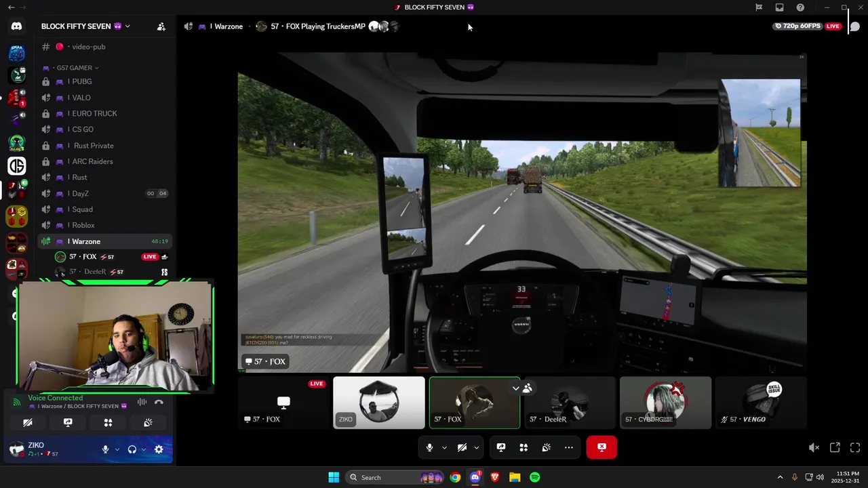Select the DeeleR participant tile
The width and height of the screenshot is (868, 488).
pyautogui.click(x=570, y=403)
